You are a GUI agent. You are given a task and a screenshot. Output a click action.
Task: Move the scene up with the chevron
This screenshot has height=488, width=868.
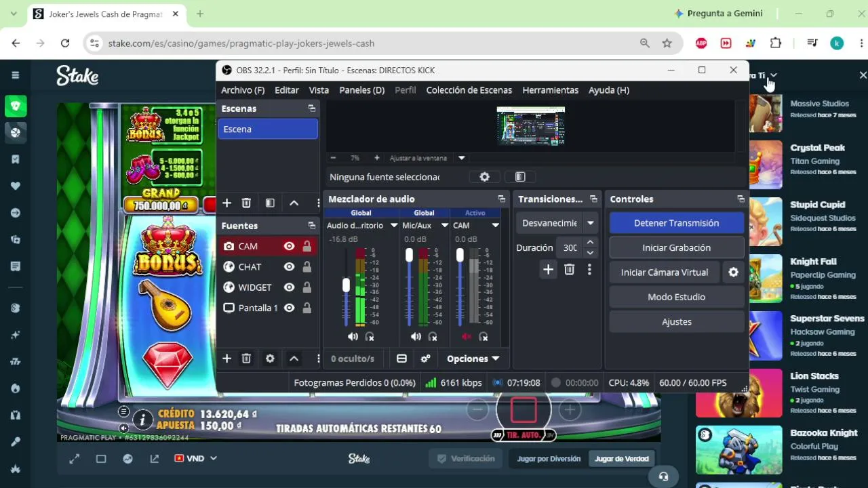294,203
